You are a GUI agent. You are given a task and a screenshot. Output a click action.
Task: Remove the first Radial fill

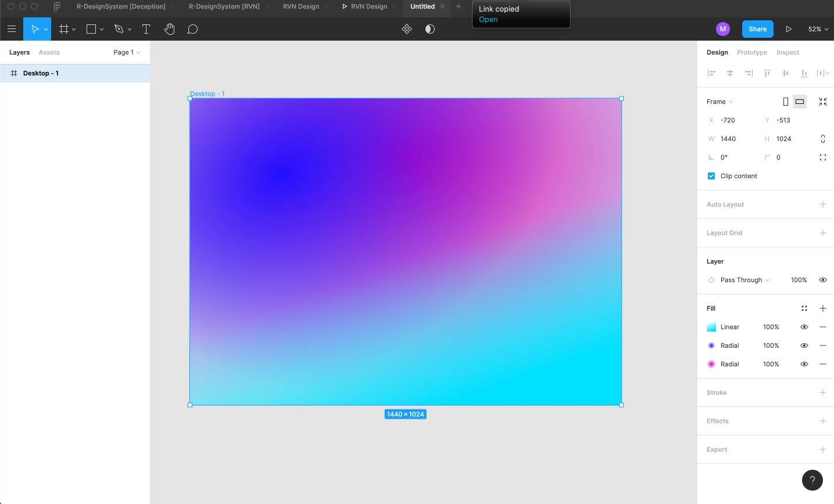(823, 345)
